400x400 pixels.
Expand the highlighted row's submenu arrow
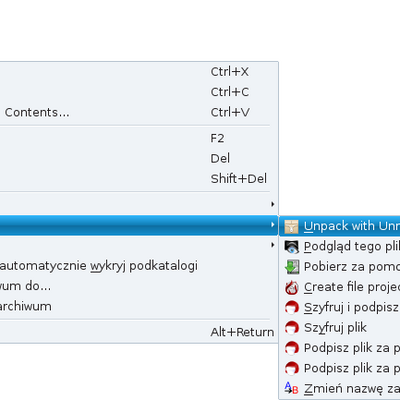pos(273,225)
